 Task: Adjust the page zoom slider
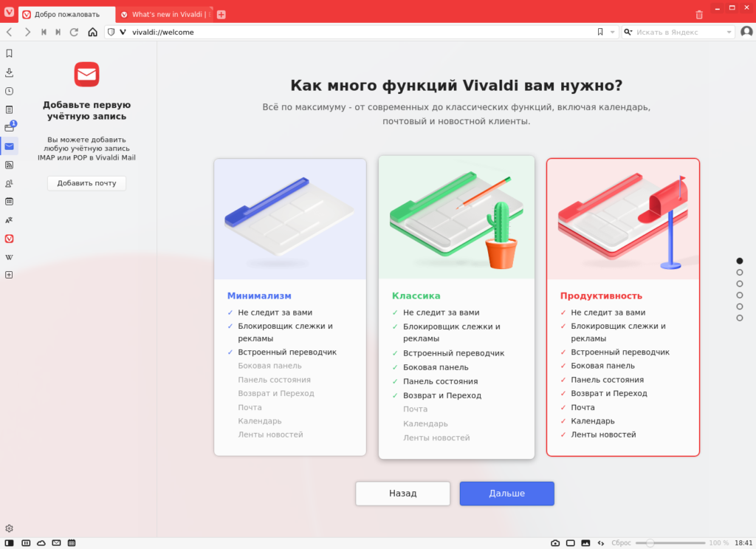(670, 543)
